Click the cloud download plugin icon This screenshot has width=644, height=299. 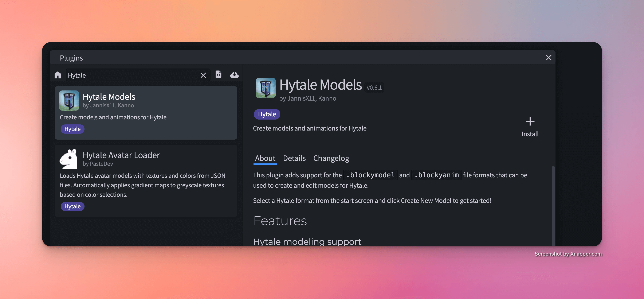[235, 75]
